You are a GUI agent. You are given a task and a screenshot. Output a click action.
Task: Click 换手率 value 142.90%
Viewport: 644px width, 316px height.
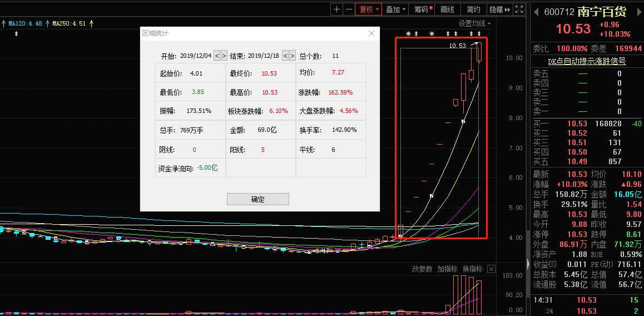(344, 130)
